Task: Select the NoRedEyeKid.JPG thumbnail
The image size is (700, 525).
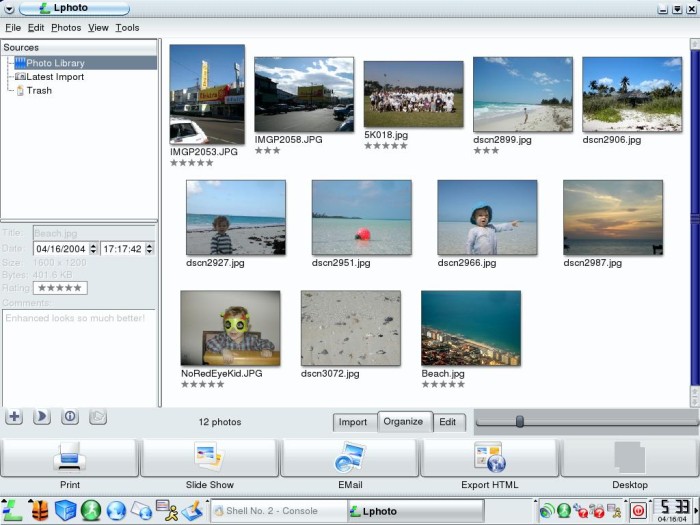Action: tap(230, 328)
